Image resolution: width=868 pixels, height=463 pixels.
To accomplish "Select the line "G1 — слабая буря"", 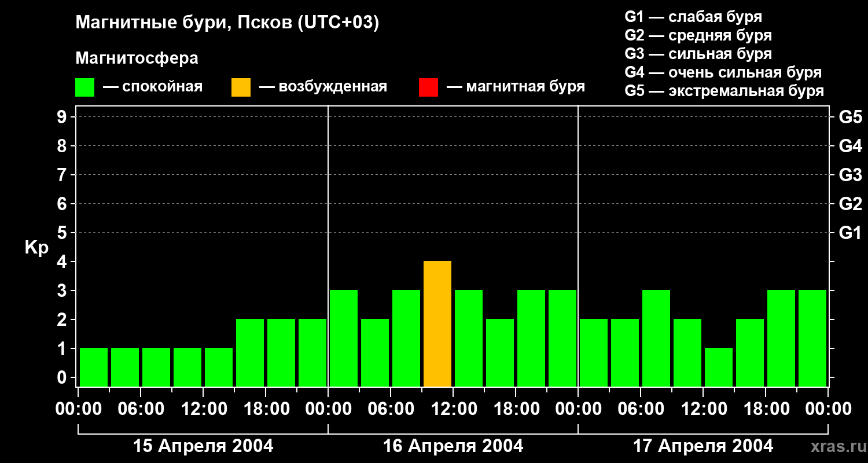I will tap(693, 17).
